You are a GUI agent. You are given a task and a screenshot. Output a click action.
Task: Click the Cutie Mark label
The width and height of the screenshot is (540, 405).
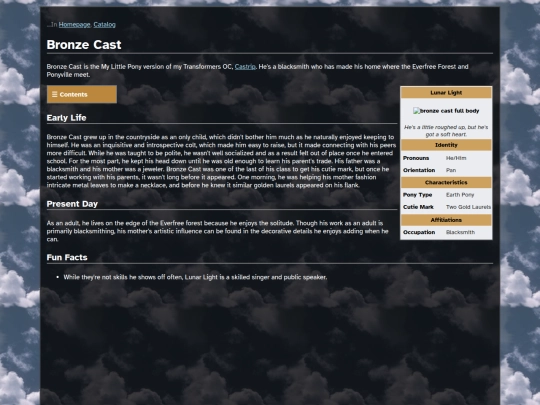418,207
